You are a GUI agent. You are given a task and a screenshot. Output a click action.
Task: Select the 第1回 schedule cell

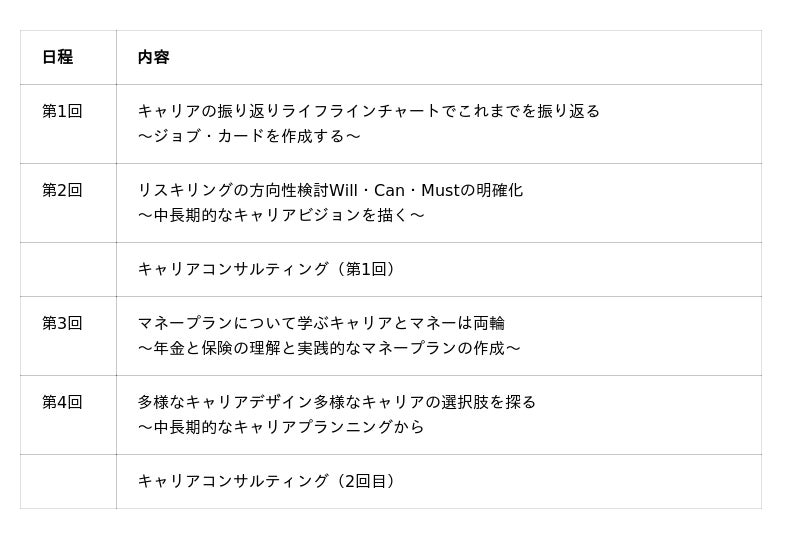[x=62, y=111]
